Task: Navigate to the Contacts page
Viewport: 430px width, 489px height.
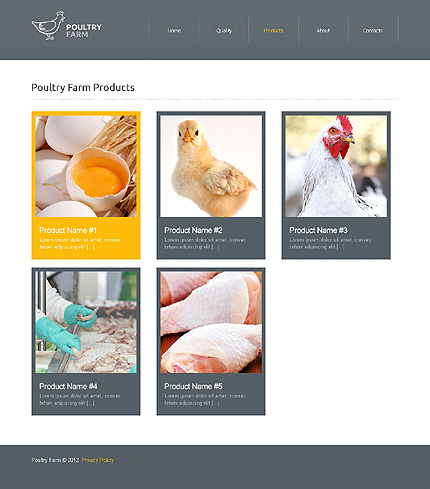Action: point(373,30)
